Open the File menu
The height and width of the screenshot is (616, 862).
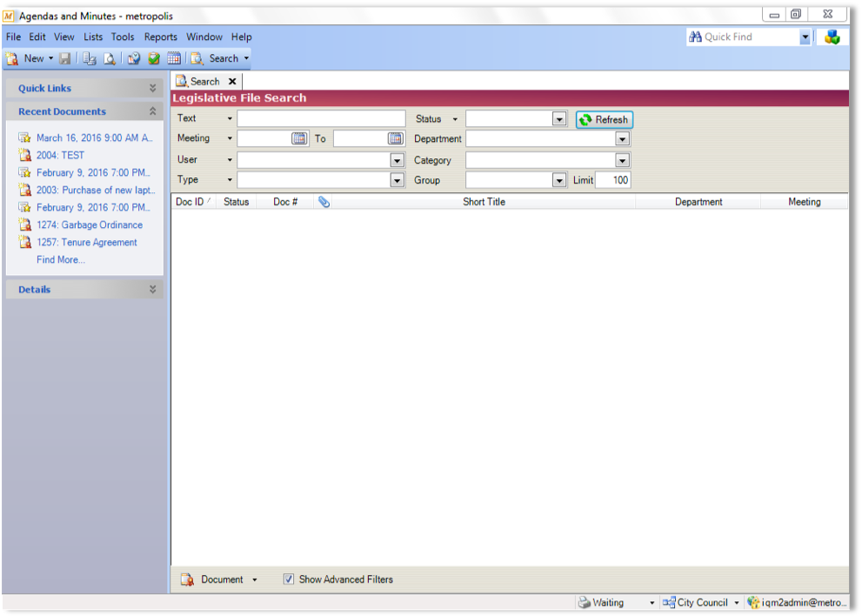[13, 37]
